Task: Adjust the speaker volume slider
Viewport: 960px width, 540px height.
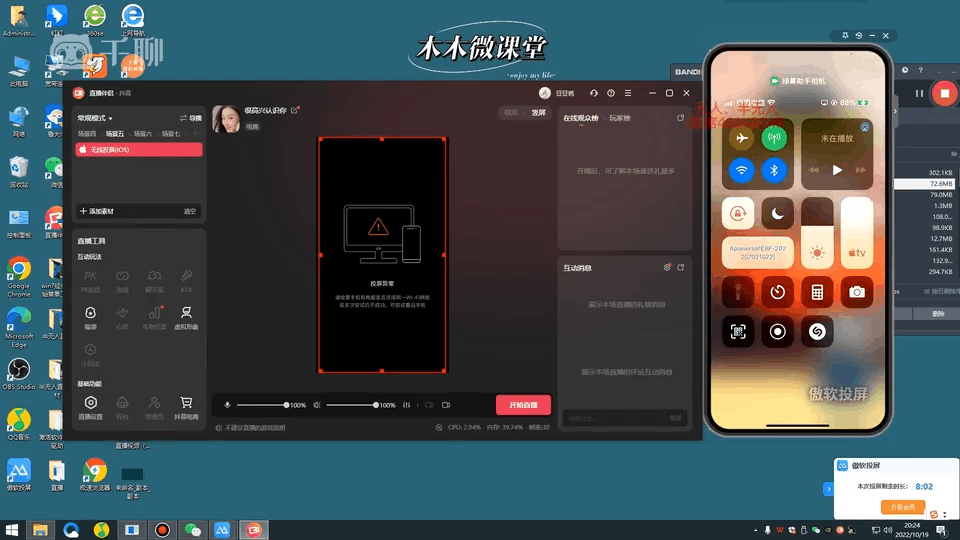Action: pos(351,405)
